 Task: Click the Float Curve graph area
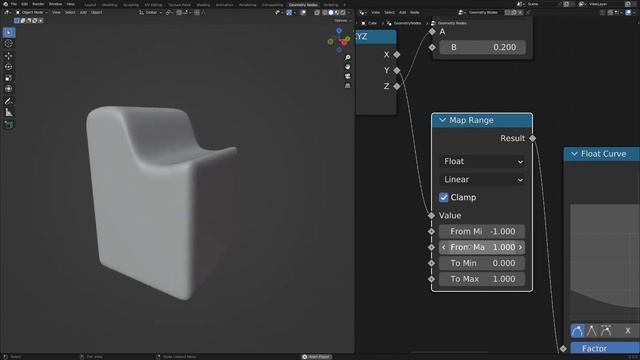[x=605, y=261]
